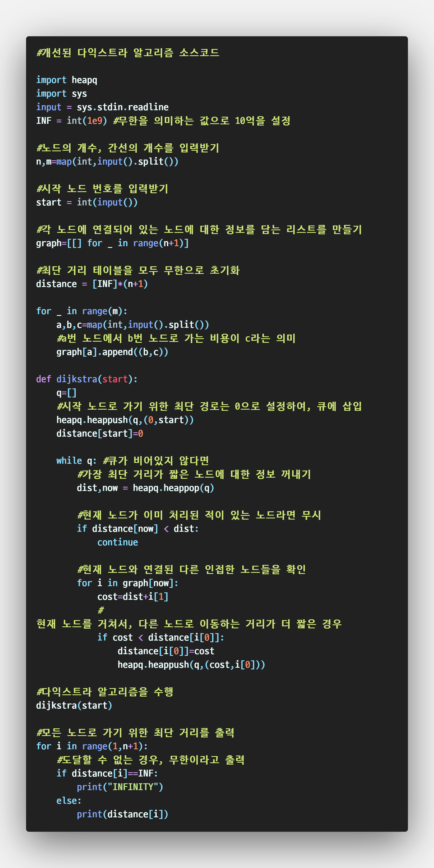Click the 'continue' keyword
The image size is (434, 868).
tap(118, 542)
